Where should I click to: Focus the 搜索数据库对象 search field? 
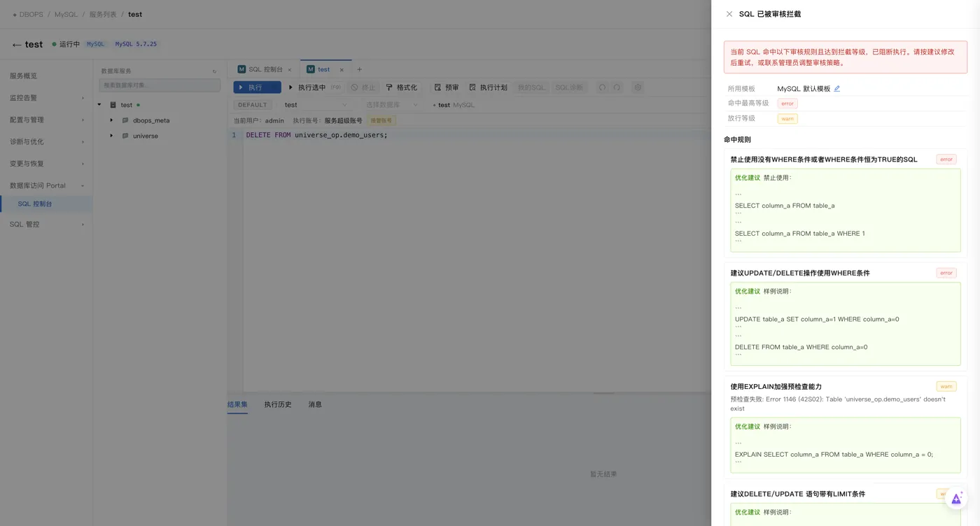(x=160, y=85)
